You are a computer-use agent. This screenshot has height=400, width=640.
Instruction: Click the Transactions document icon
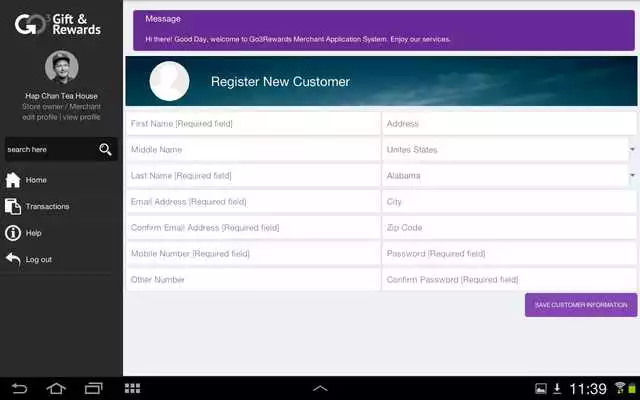(13, 206)
